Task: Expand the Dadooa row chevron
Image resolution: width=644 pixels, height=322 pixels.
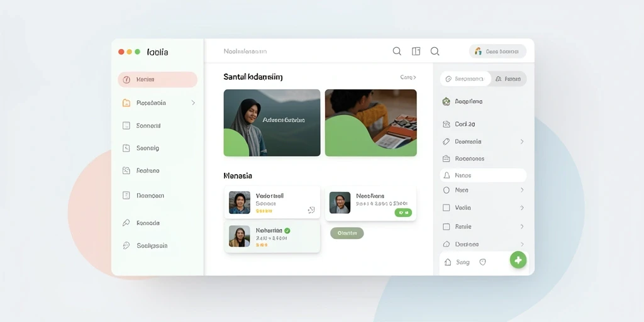Action: coord(522,244)
